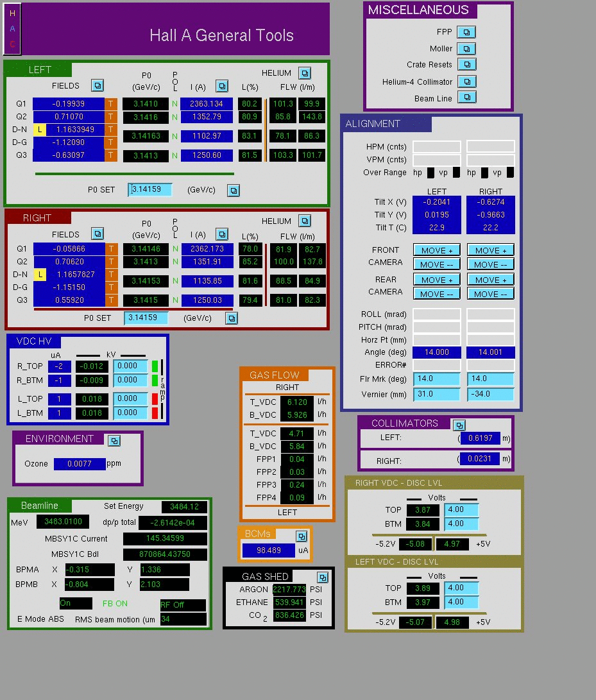
Task: Click the HAC logo in title bar
Action: point(12,29)
